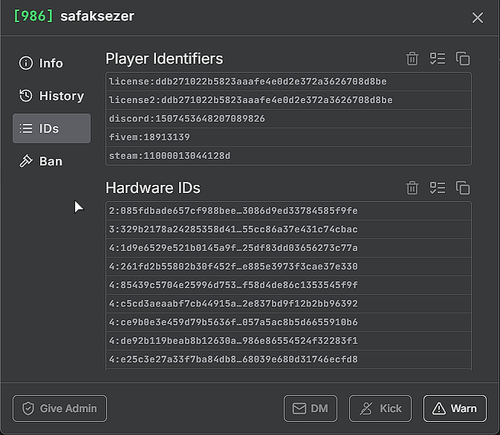Select the first license identifier row
500x435 pixels.
288,82
